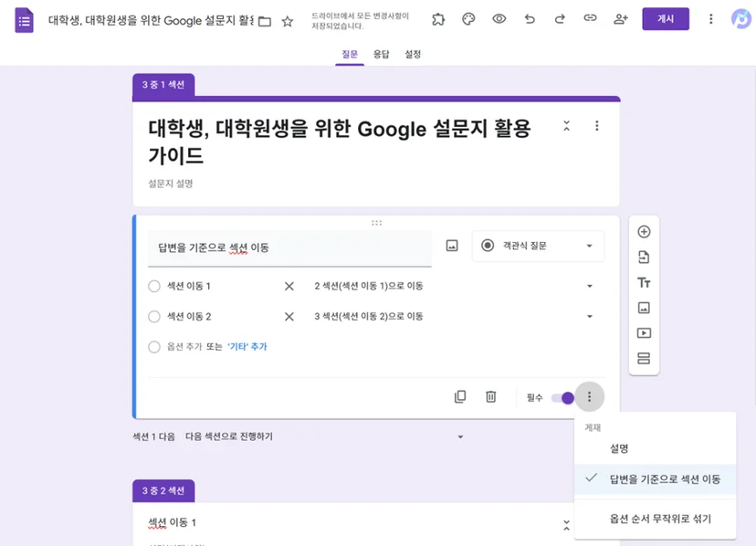The image size is (756, 546).
Task: Select radio button for 섹션 이동 2
Action: [154, 317]
